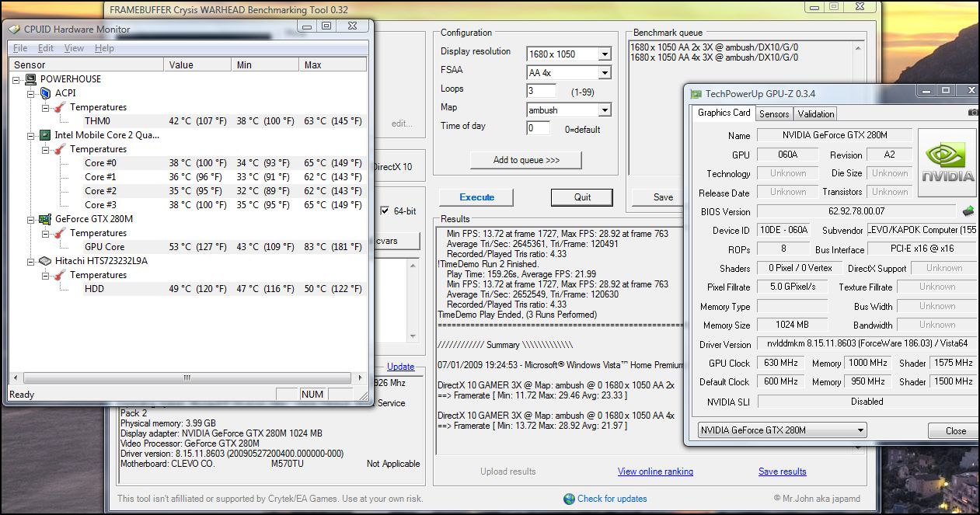Click the Hardware Monitor horizontal scrollbar
This screenshot has height=515, width=980.
[187, 378]
